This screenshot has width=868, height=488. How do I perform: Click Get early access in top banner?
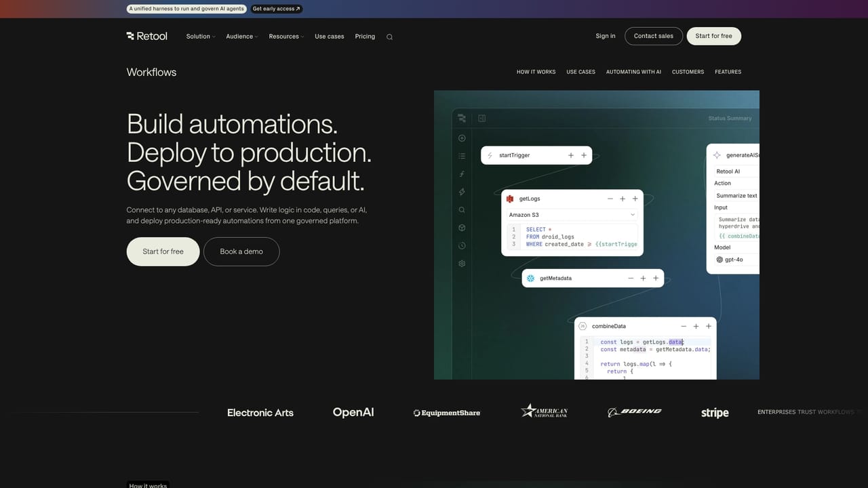pos(276,9)
